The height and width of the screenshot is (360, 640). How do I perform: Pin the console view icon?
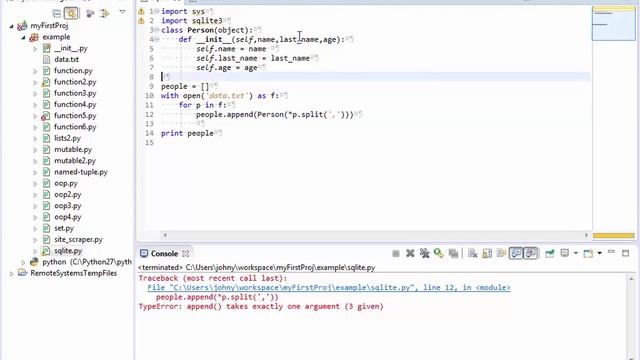(x=550, y=254)
